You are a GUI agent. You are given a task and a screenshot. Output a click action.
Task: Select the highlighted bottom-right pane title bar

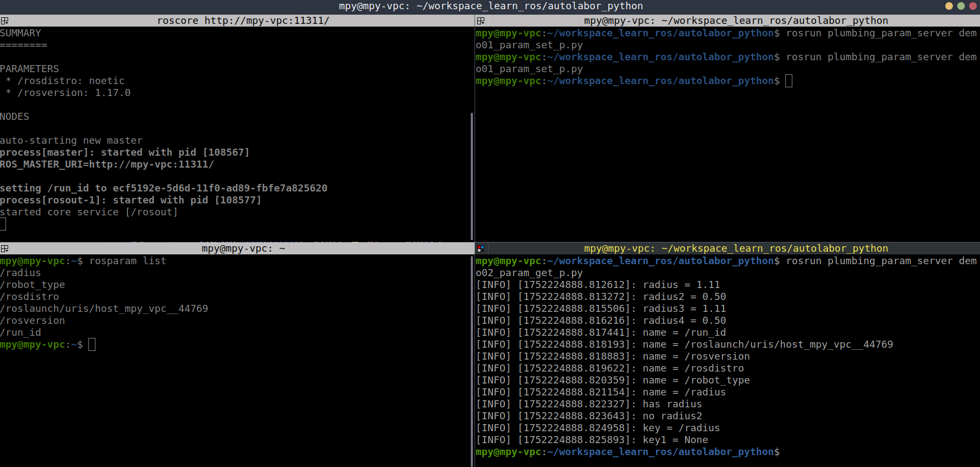pos(735,248)
